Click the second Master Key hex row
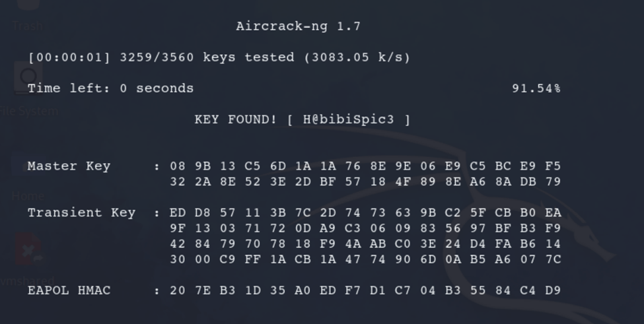The image size is (644, 324). click(365, 181)
